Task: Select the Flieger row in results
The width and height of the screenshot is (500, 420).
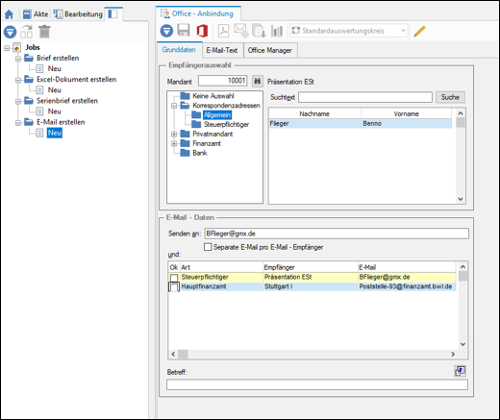Action: tap(360, 124)
